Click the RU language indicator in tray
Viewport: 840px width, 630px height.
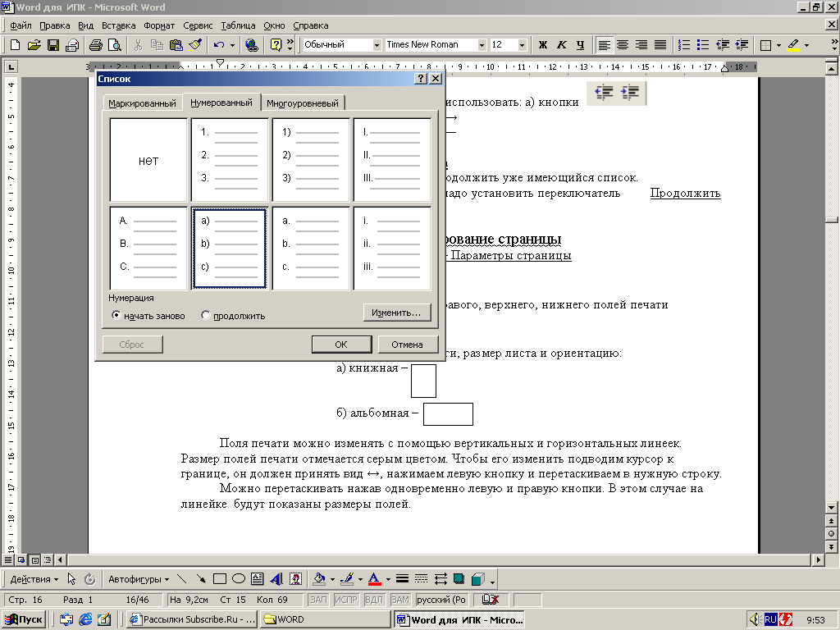tap(770, 619)
